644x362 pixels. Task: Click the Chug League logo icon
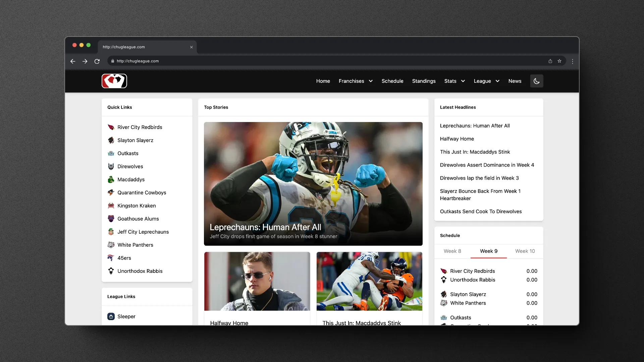coord(114,81)
